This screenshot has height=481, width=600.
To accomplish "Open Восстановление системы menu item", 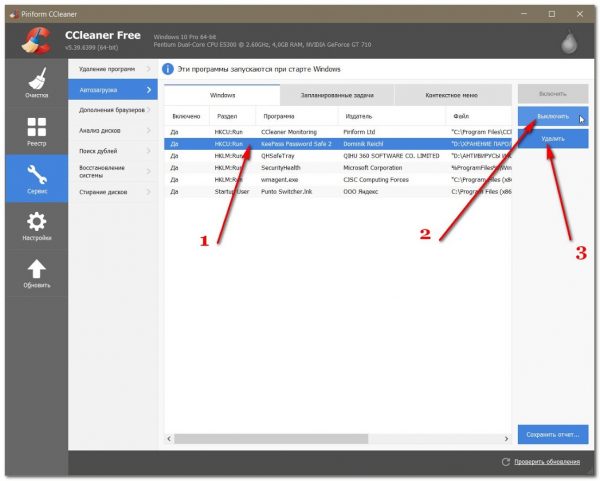I will tap(113, 171).
